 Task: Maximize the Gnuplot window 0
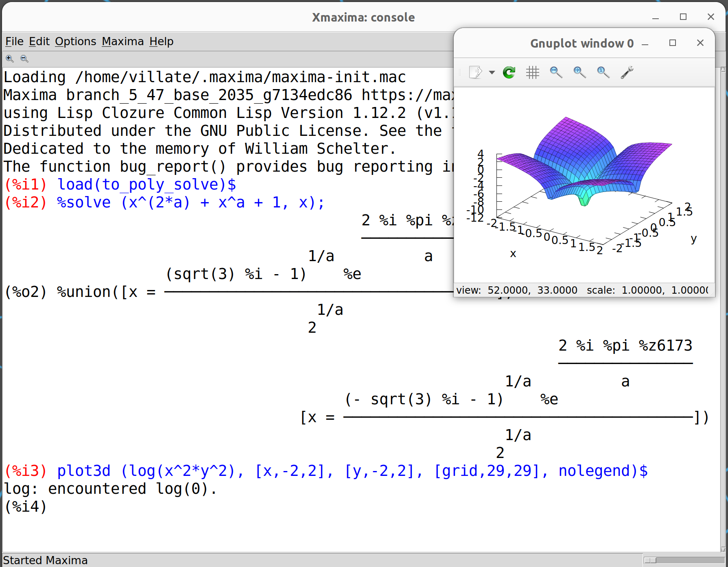coord(673,43)
